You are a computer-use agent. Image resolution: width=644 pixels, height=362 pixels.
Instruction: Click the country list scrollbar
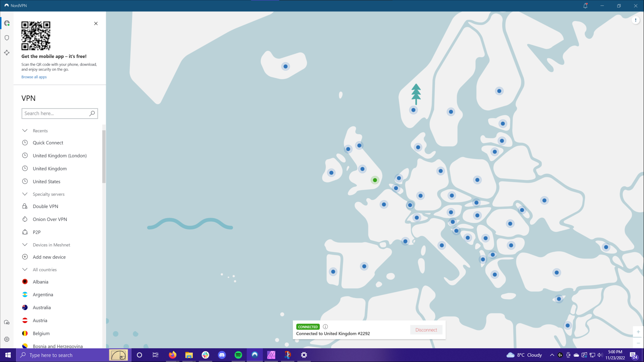[x=104, y=157]
